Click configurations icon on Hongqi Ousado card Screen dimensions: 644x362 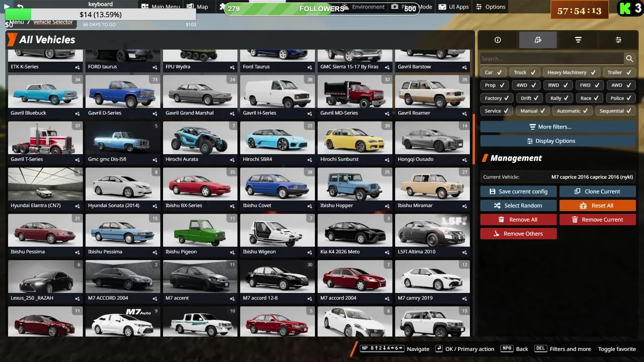click(465, 159)
